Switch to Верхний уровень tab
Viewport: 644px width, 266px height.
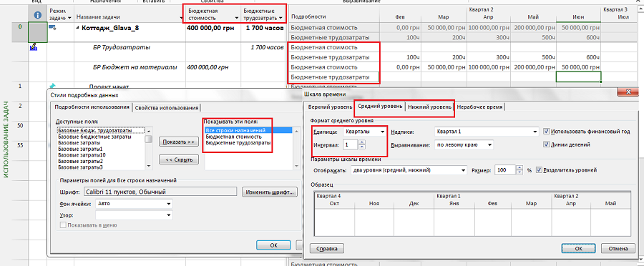[x=330, y=107]
